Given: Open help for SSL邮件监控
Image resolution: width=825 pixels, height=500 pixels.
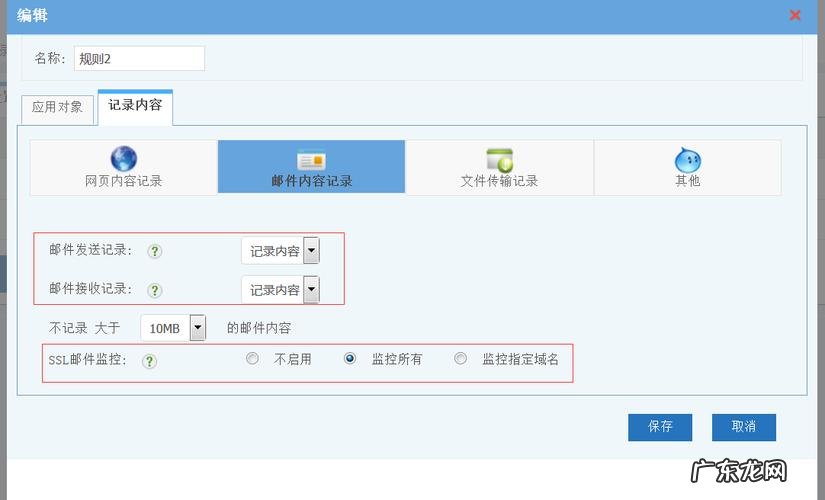Looking at the screenshot, I should coord(149,361).
